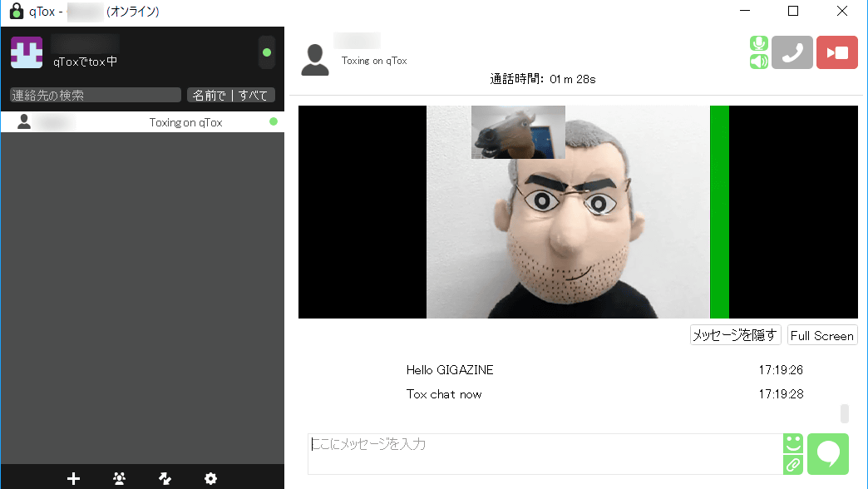
Task: Click the self-view horse mask thumbnail
Action: point(518,132)
